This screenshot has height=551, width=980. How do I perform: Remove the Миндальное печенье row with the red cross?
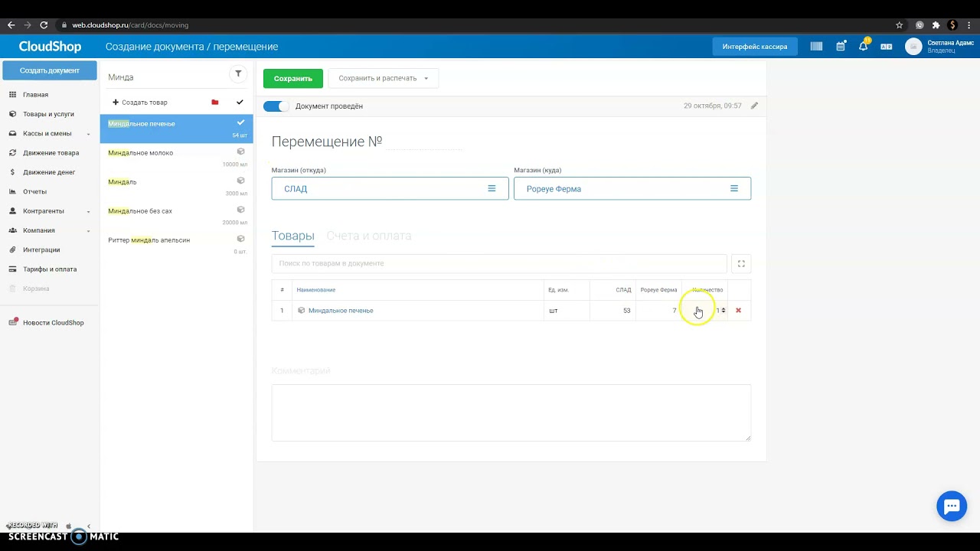pyautogui.click(x=738, y=311)
